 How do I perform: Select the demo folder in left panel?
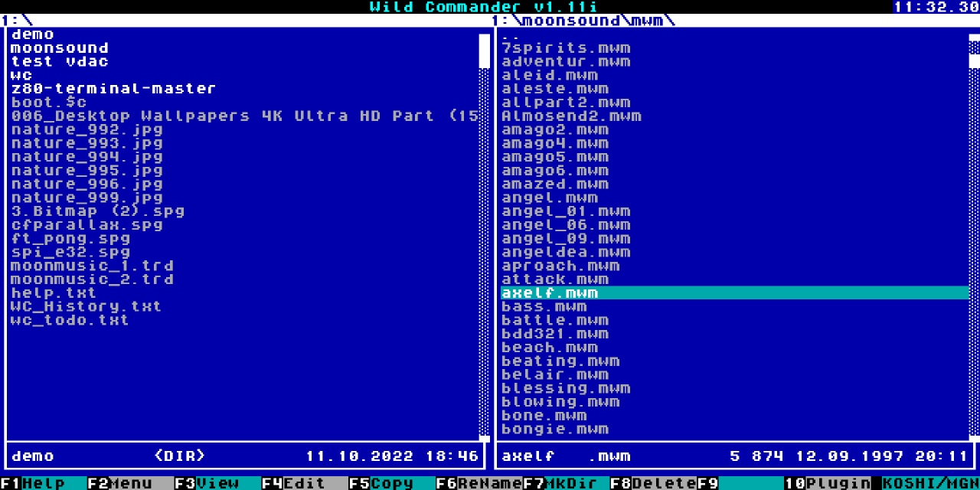click(x=32, y=34)
